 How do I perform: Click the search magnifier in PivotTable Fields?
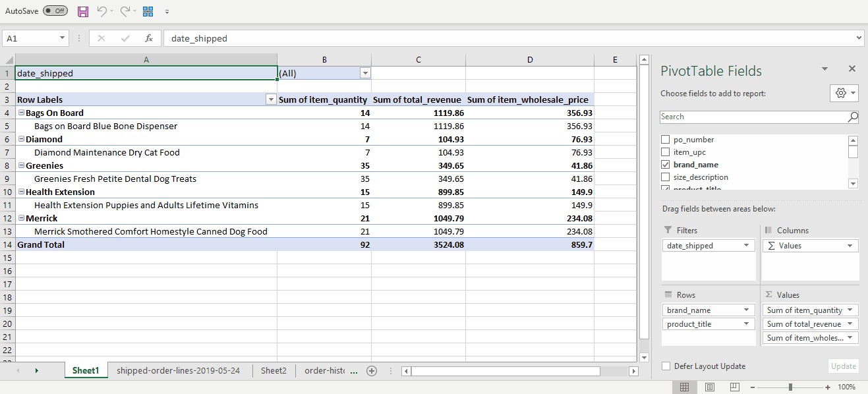point(854,117)
